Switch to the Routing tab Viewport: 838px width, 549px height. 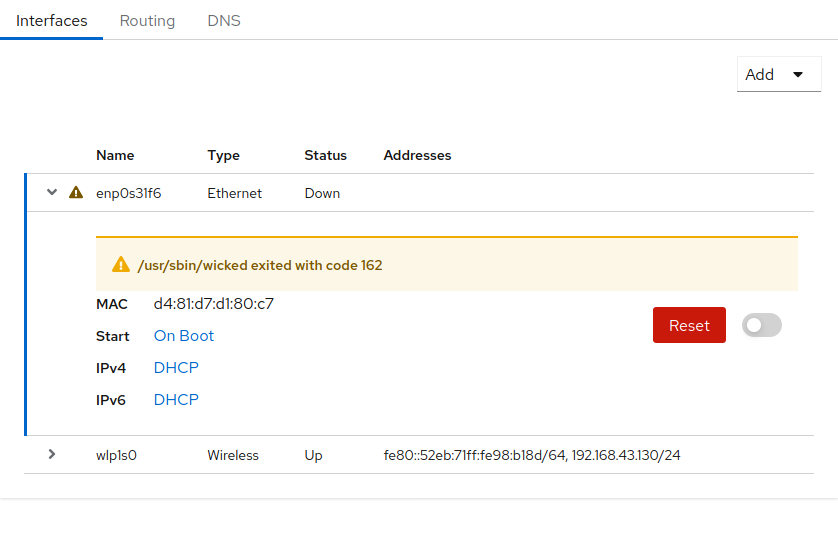coord(147,20)
